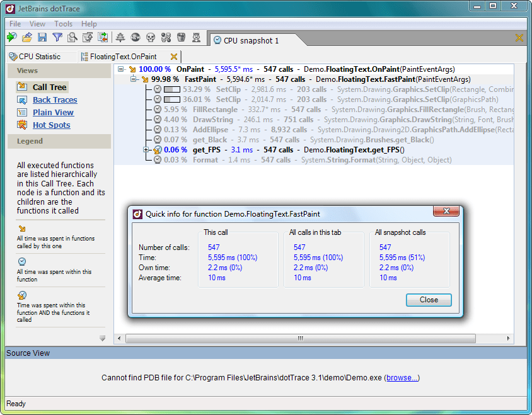This screenshot has height=415, width=532.
Task: Open the Hot Spots view
Action: click(51, 125)
